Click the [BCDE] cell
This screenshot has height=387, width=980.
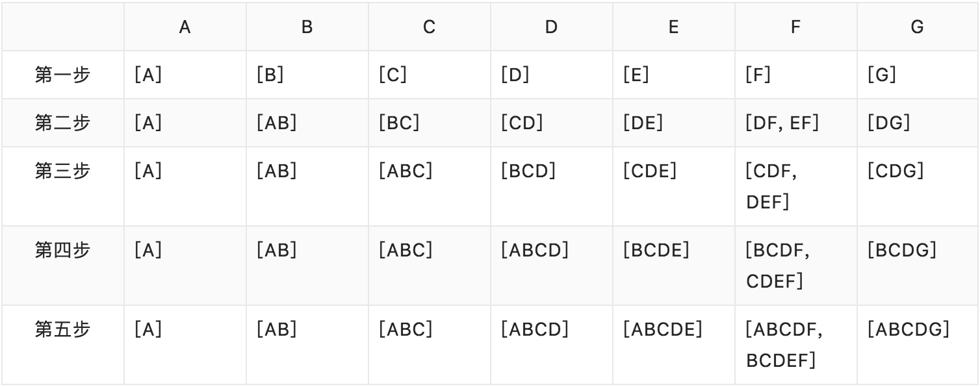point(656,250)
